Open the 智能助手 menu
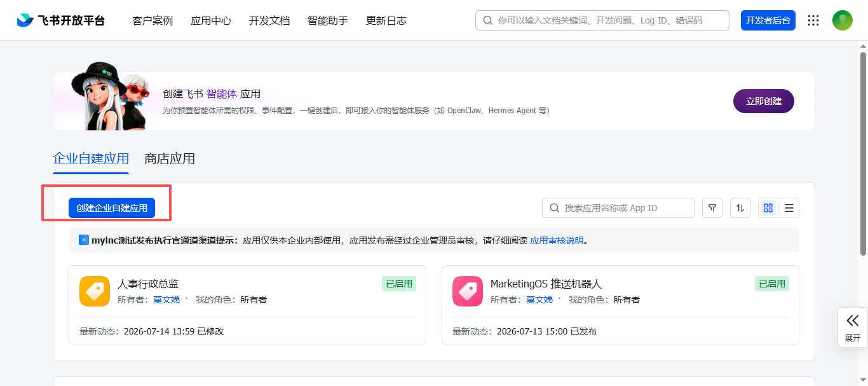 328,20
